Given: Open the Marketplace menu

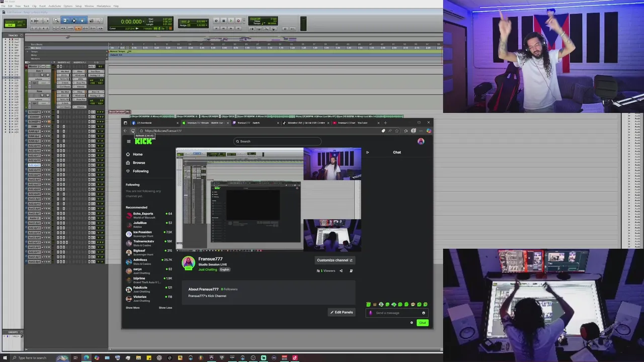Looking at the screenshot, I should point(104,6).
